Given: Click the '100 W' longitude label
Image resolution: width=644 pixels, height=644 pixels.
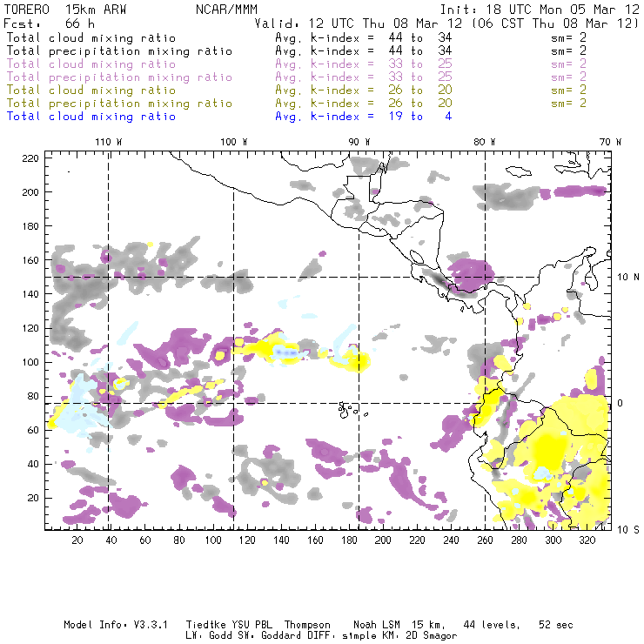Looking at the screenshot, I should (234, 142).
